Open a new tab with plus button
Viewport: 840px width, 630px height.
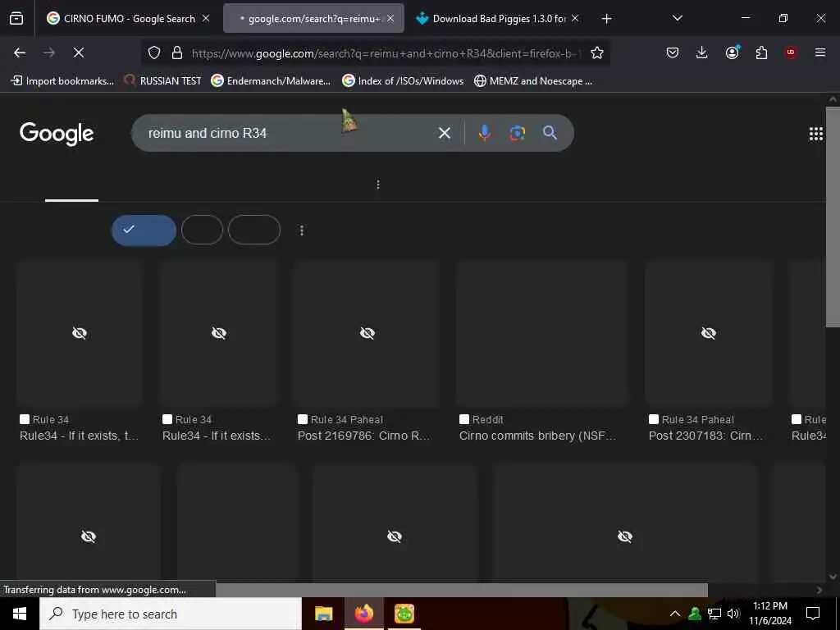(x=606, y=19)
